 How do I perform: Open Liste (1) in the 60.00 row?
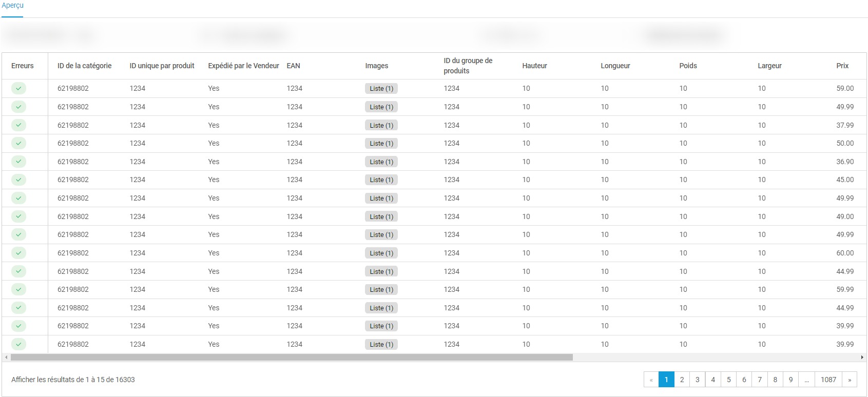(x=381, y=253)
